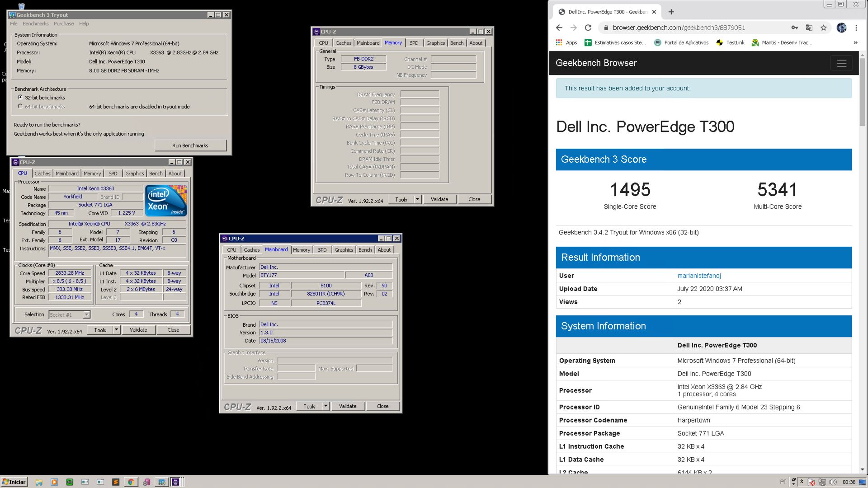Image resolution: width=868 pixels, height=488 pixels.
Task: Switch to SPD tab in CPU-Z Memory window
Action: [414, 43]
